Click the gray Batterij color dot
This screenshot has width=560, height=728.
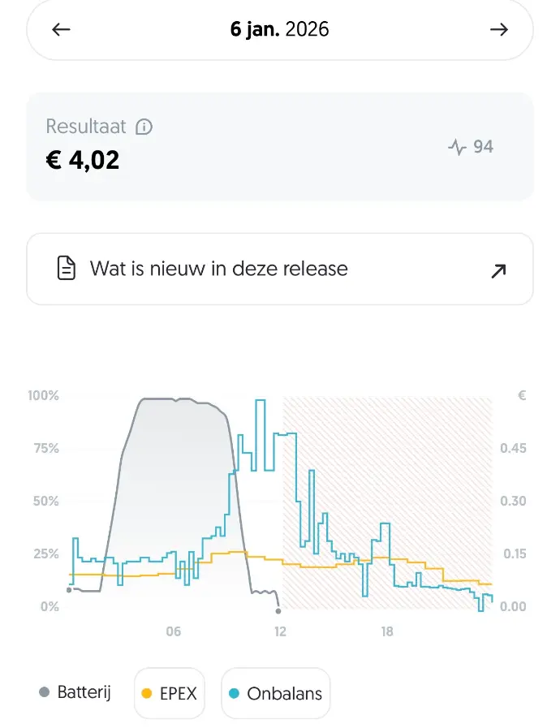pos(45,692)
